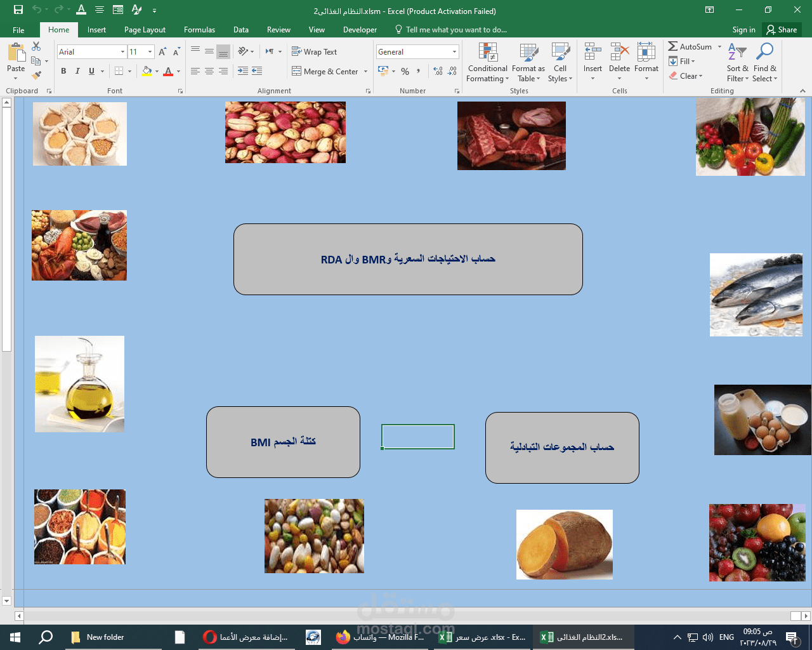The width and height of the screenshot is (812, 650).
Task: Apply the red Font Color
Action: click(168, 71)
